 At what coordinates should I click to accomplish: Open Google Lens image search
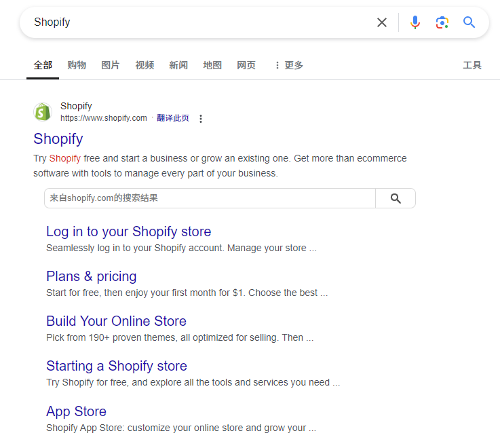[442, 22]
